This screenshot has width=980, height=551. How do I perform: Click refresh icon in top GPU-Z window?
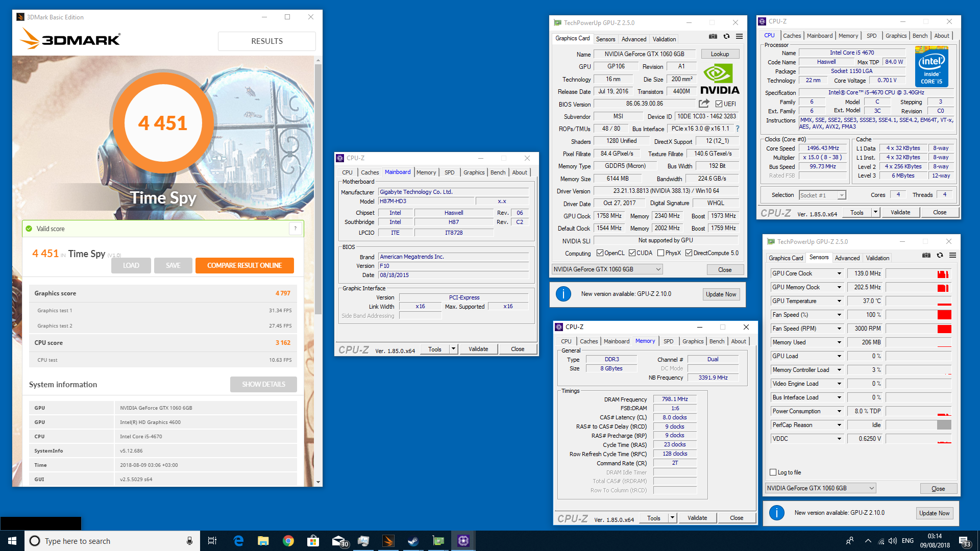pos(726,36)
